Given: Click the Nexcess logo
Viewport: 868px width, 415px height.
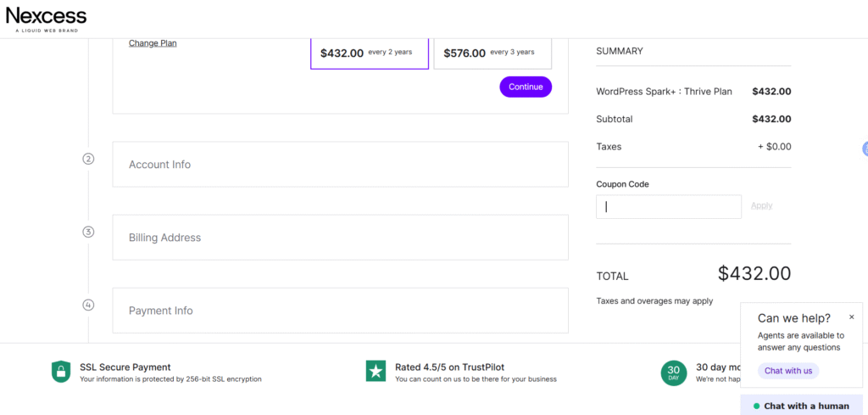Looking at the screenshot, I should 46,18.
